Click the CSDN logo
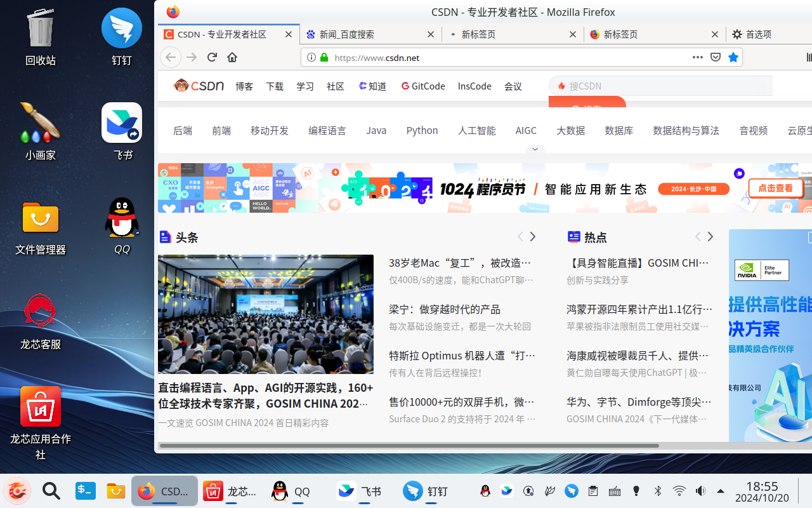The height and width of the screenshot is (508, 812). click(x=199, y=86)
